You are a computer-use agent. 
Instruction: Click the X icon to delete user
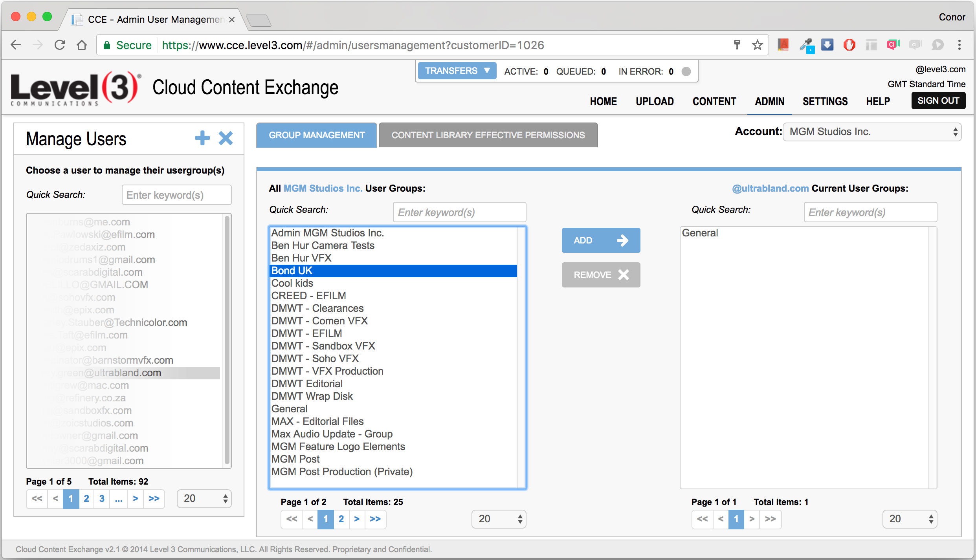226,138
